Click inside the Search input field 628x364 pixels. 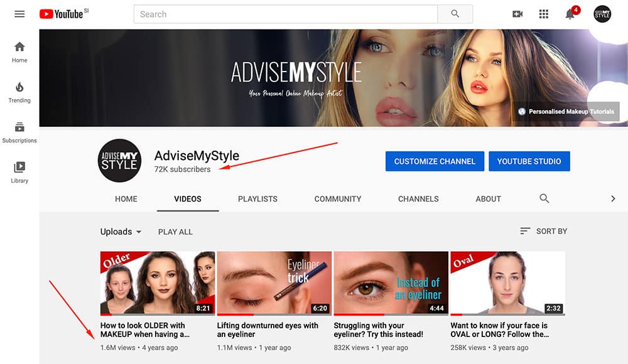point(286,14)
